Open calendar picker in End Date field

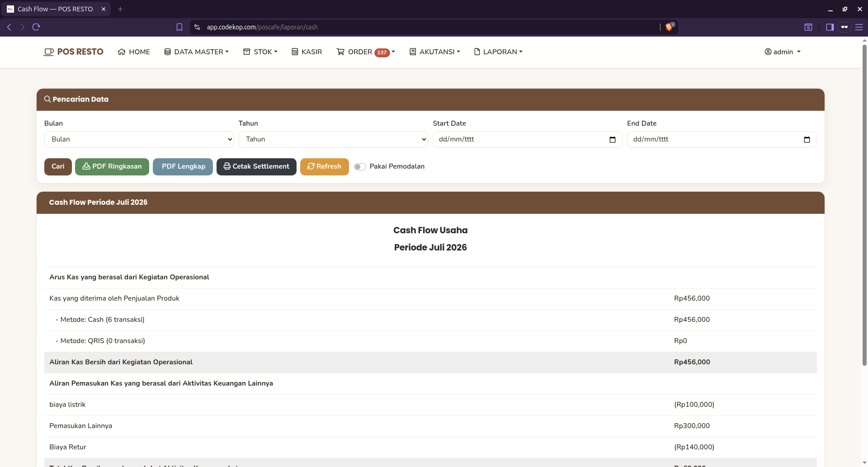point(807,140)
